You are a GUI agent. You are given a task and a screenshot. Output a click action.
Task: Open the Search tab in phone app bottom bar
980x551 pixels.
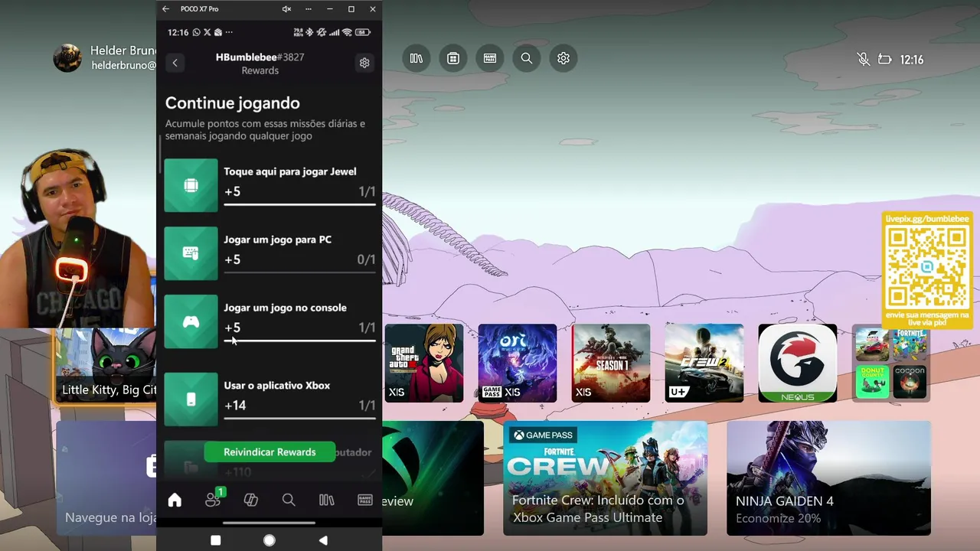point(289,500)
